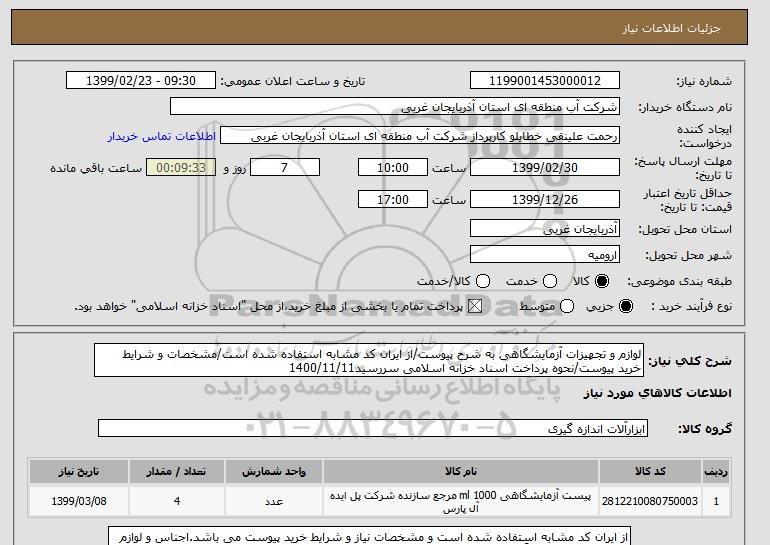The width and height of the screenshot is (770, 545).
Task: Select the جزیی purchase process radio
Action: (x=626, y=306)
